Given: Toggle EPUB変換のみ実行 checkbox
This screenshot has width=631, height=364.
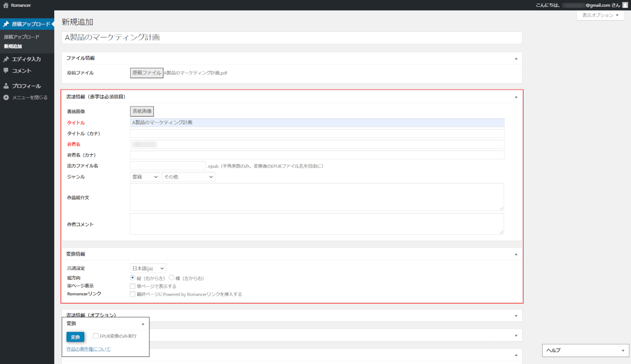Looking at the screenshot, I should pos(96,336).
